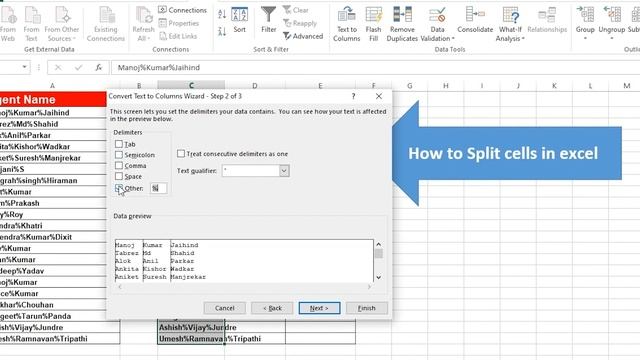Image resolution: width=640 pixels, height=360 pixels.
Task: Click the Relationships icon
Action: click(547, 20)
